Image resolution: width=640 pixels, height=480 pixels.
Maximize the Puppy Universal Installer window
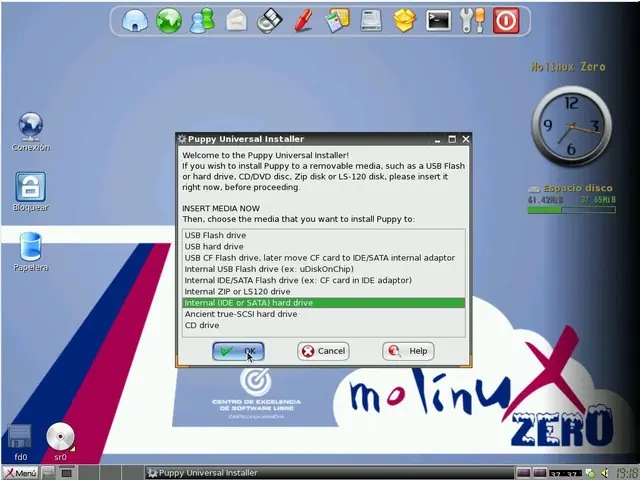tap(452, 139)
